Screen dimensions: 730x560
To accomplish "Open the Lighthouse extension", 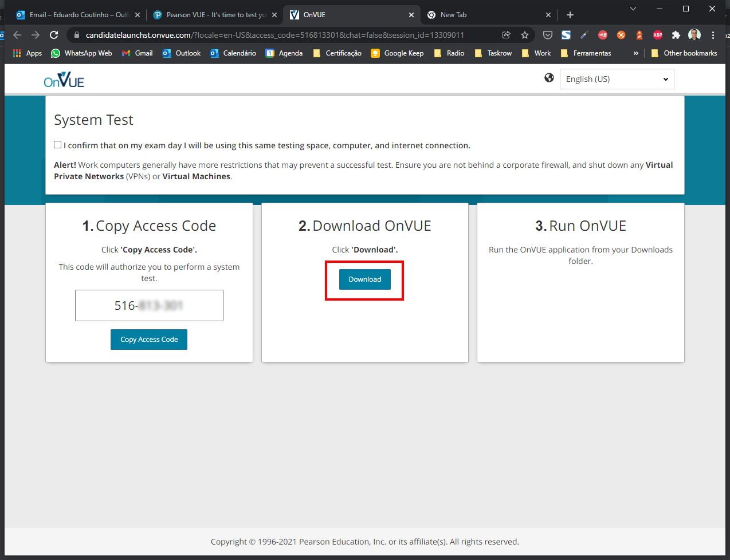I will pyautogui.click(x=639, y=35).
